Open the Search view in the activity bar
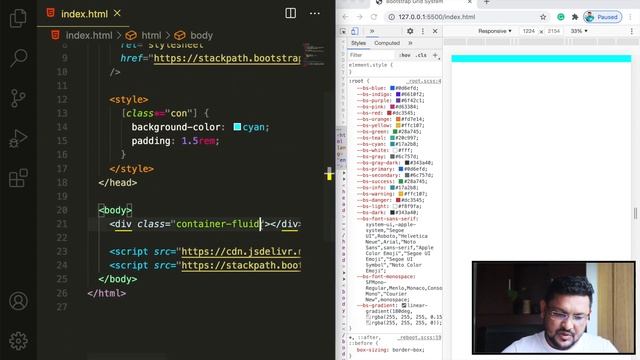The width and height of the screenshot is (640, 360). [18, 58]
